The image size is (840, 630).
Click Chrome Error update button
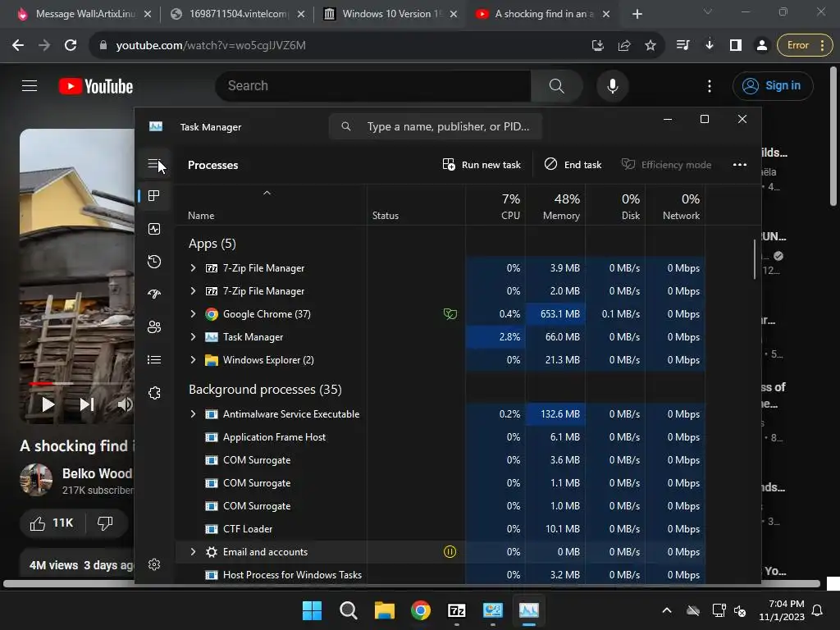(x=805, y=45)
